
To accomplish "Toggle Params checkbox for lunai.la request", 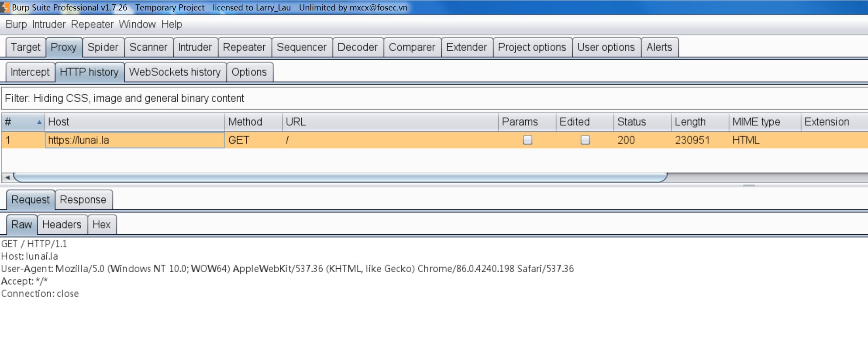I will click(x=527, y=140).
